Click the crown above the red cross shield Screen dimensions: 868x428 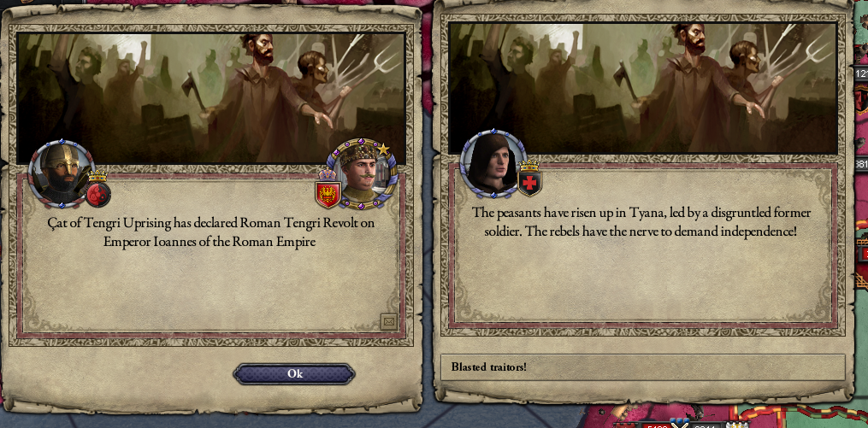529,165
